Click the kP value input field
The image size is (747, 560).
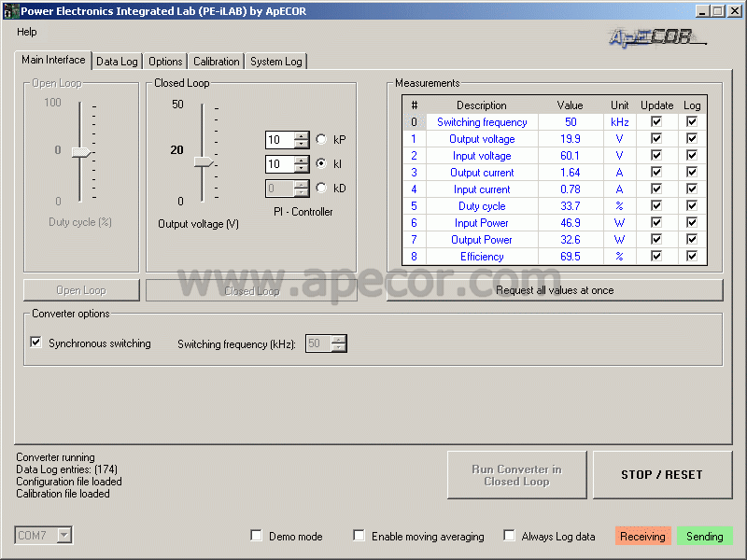pyautogui.click(x=280, y=139)
